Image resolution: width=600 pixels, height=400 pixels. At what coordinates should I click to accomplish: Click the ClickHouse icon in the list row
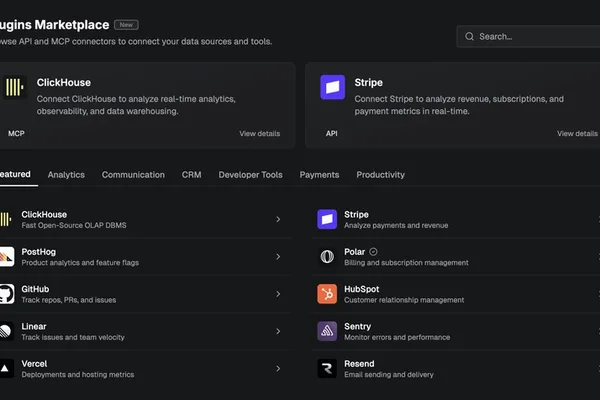tap(6, 219)
